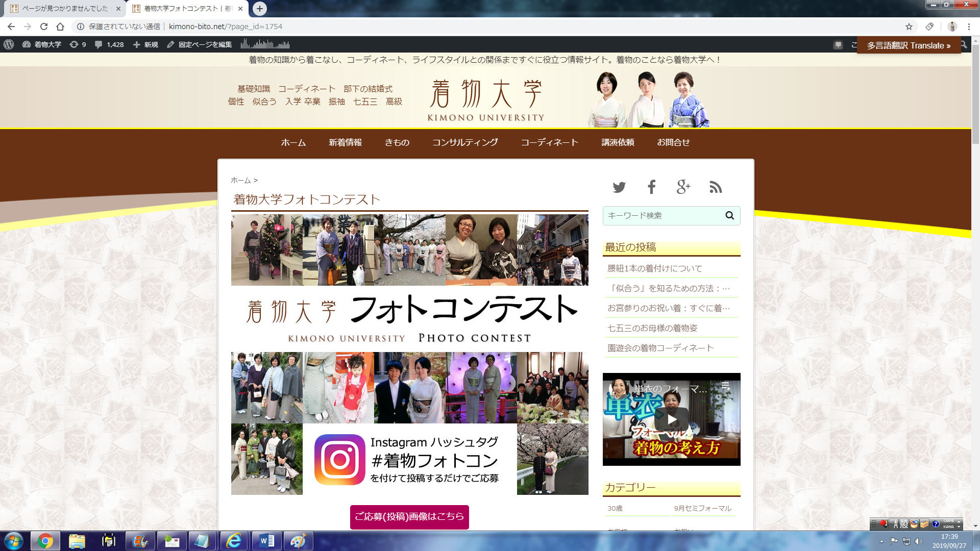This screenshot has height=551, width=980.
Task: Open Paint from the taskbar
Action: tap(298, 541)
